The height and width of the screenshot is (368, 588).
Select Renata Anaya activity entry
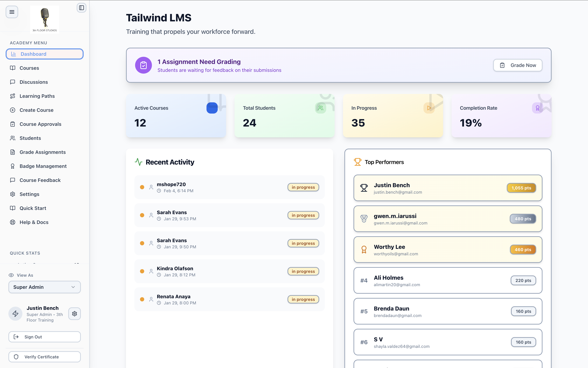pos(230,299)
